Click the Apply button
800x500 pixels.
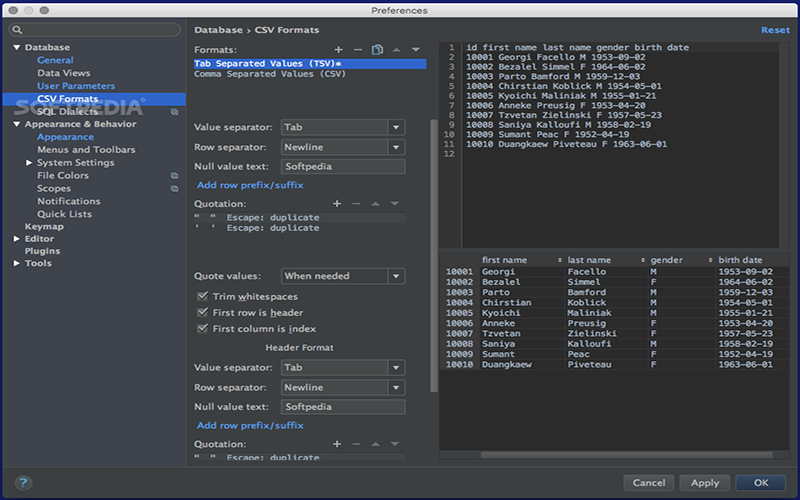705,483
